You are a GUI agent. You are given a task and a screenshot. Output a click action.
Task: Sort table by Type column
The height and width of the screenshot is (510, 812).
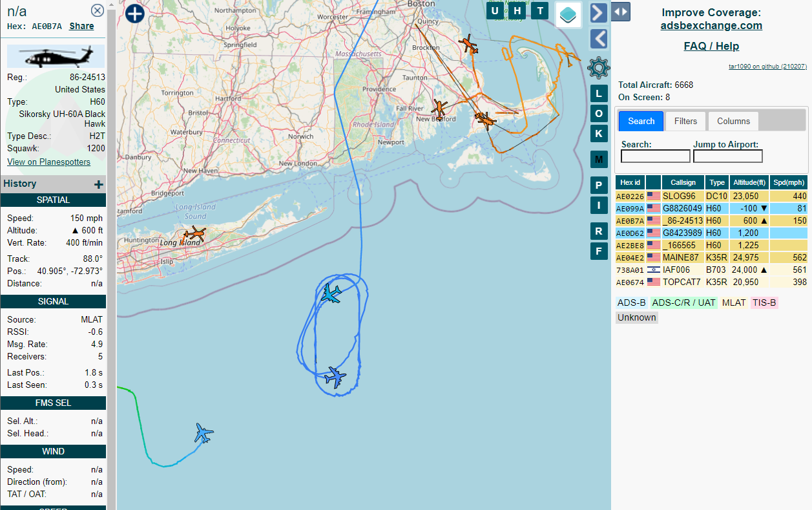pos(716,182)
